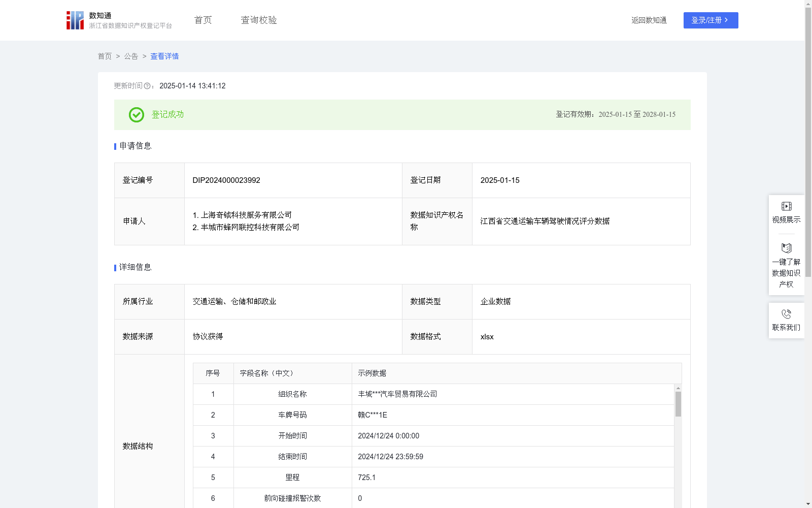
Task: Open the 首页 navigation menu item
Action: coord(203,20)
